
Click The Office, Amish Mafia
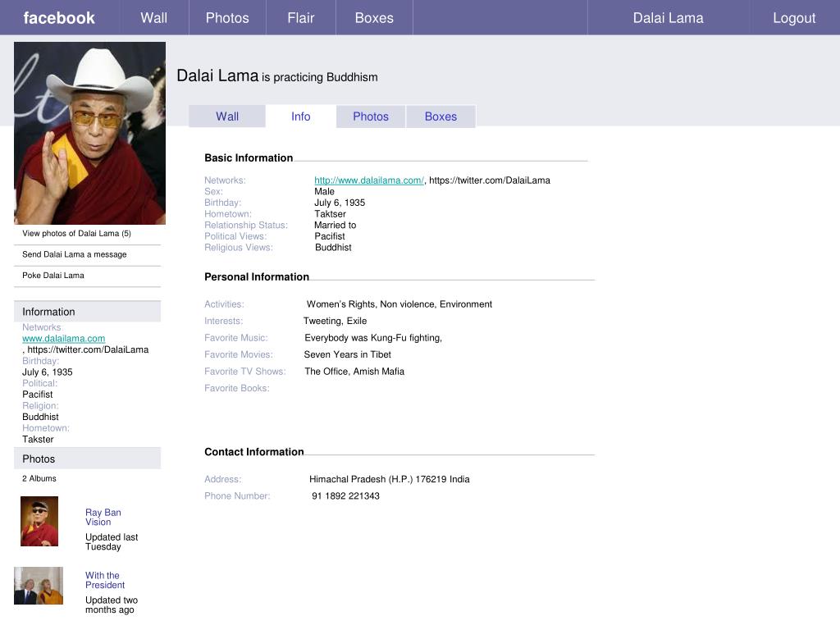[354, 372]
